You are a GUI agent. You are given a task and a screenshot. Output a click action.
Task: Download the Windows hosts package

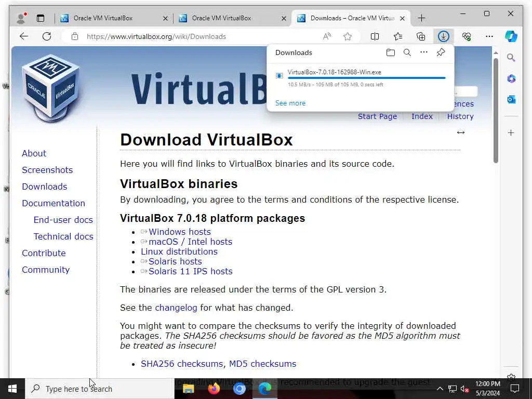(x=179, y=232)
